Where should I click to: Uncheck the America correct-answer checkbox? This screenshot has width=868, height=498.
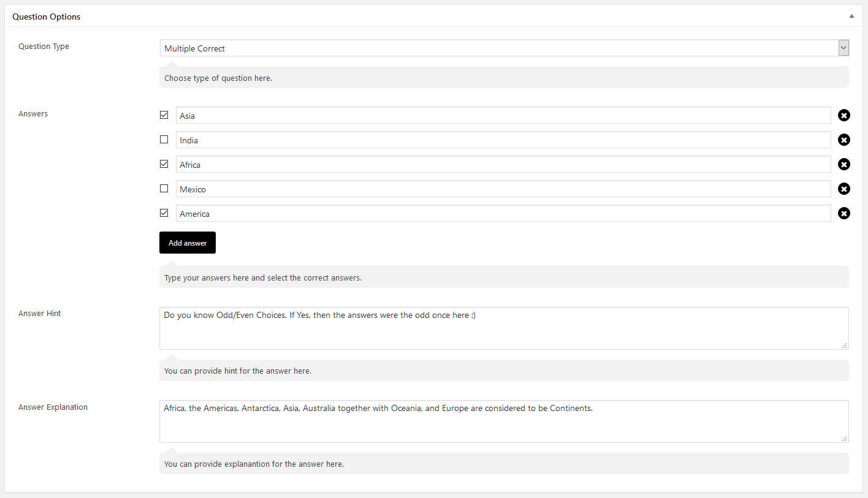pos(164,213)
